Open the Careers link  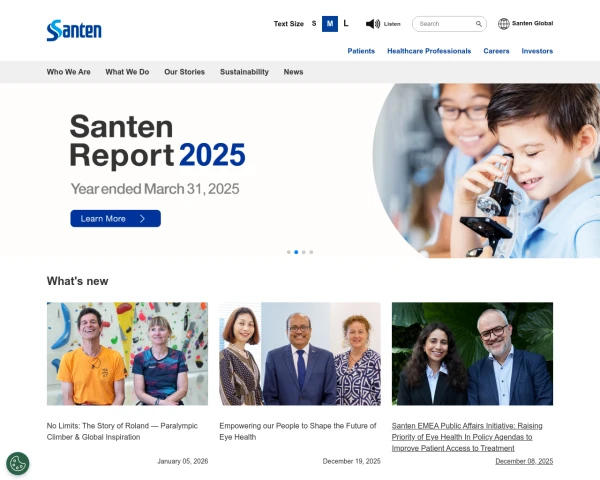coord(496,51)
